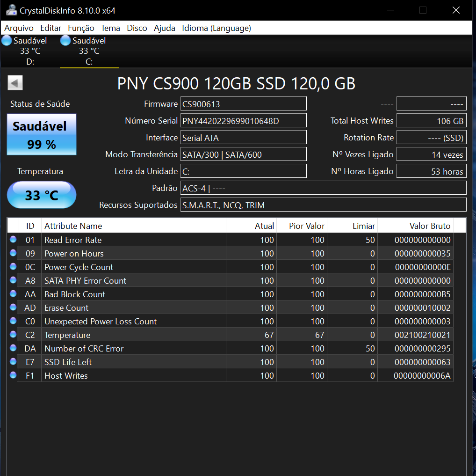Open the Editar menu
This screenshot has height=476, width=476.
coord(50,28)
